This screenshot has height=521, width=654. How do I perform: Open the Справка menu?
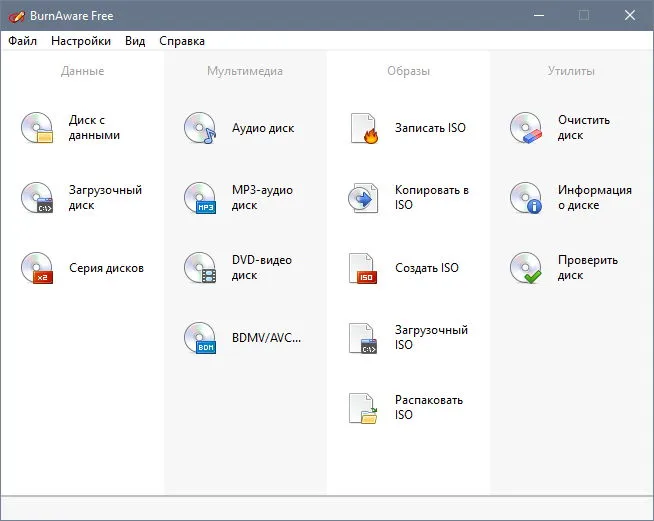point(182,41)
